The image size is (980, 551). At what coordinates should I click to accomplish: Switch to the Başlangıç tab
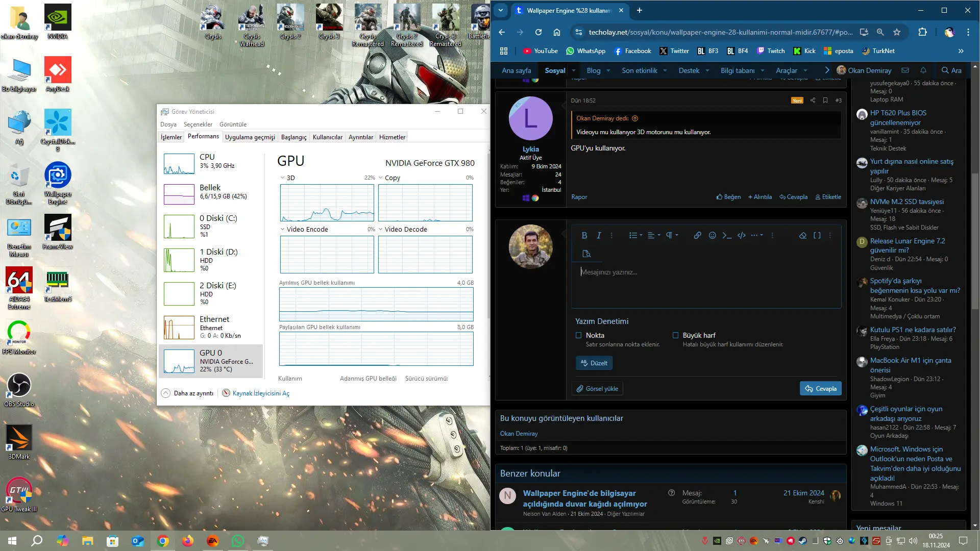(x=293, y=137)
